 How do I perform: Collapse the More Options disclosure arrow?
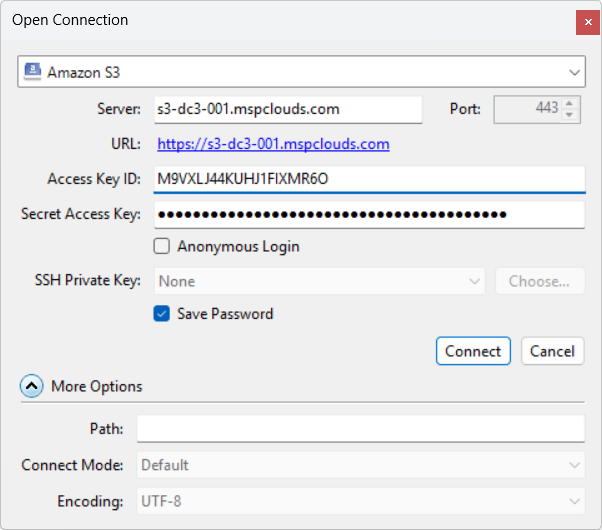(32, 386)
